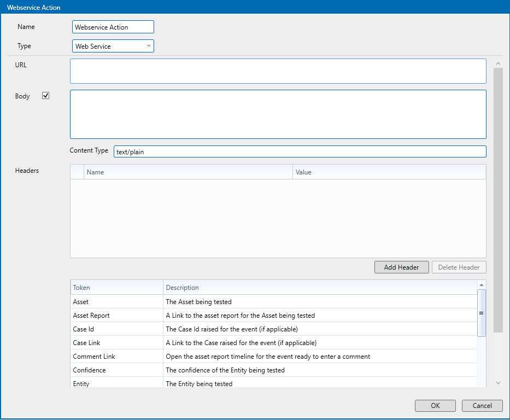Click the Content Type field containing text/plain
Viewport: 510px width, 420px height.
pos(299,152)
